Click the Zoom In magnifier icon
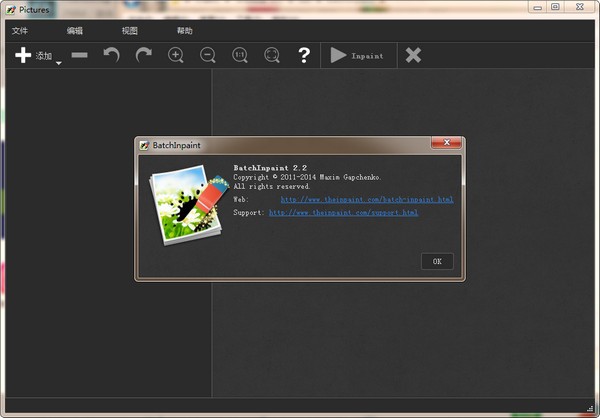This screenshot has width=600, height=418. [176, 56]
